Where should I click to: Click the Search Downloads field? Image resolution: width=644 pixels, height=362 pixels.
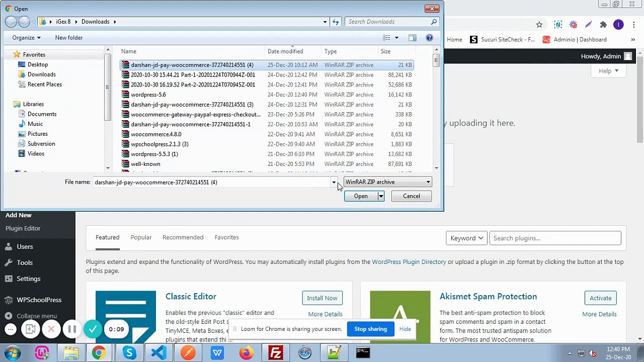point(387,22)
